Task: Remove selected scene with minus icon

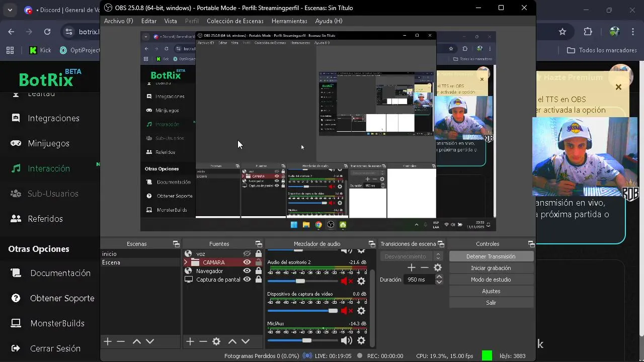Action: point(121,341)
